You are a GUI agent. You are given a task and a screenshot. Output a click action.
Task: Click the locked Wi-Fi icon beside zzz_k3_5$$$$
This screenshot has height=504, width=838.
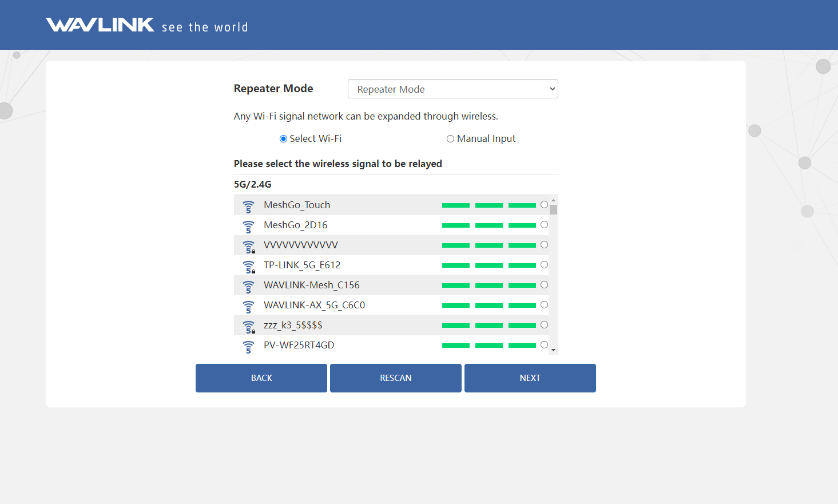tap(249, 327)
